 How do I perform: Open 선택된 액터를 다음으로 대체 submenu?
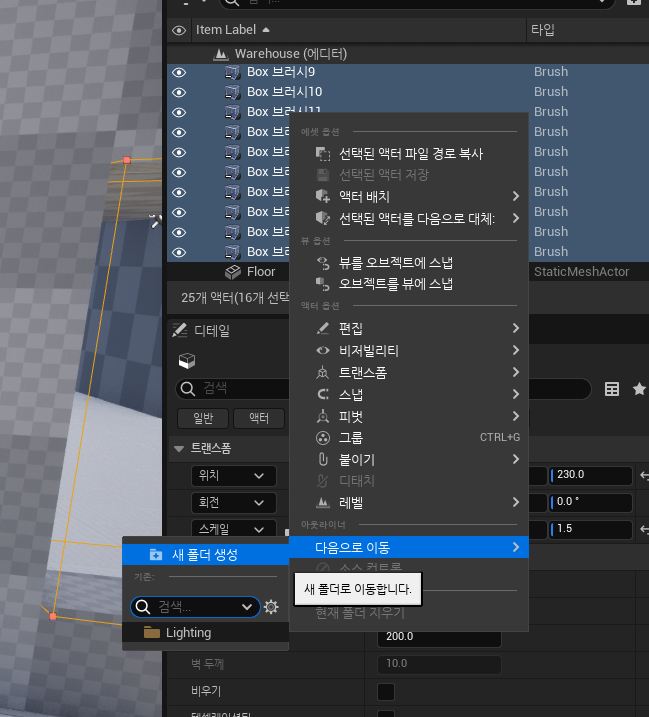click(x=409, y=219)
